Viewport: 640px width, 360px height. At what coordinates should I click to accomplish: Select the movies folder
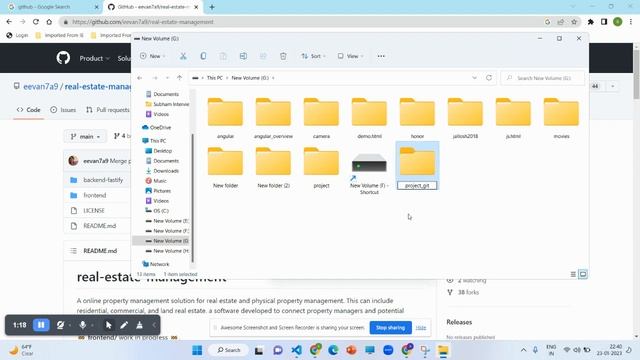(561, 118)
